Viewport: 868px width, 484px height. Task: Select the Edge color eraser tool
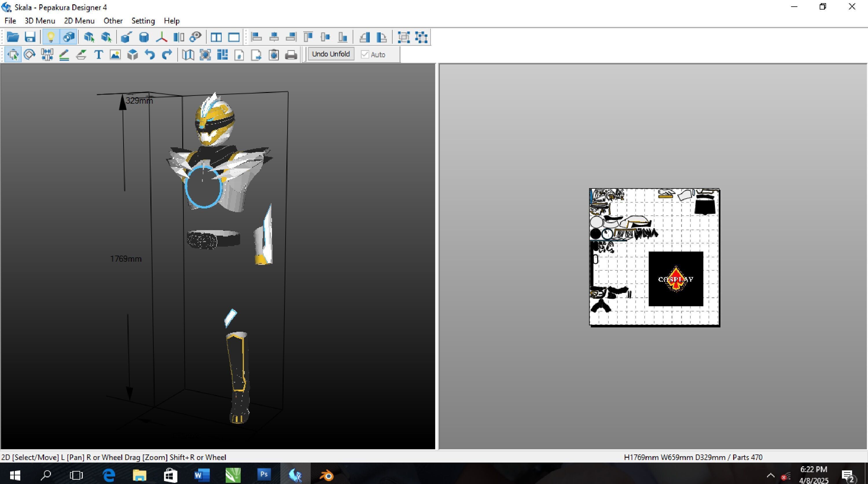(x=81, y=55)
